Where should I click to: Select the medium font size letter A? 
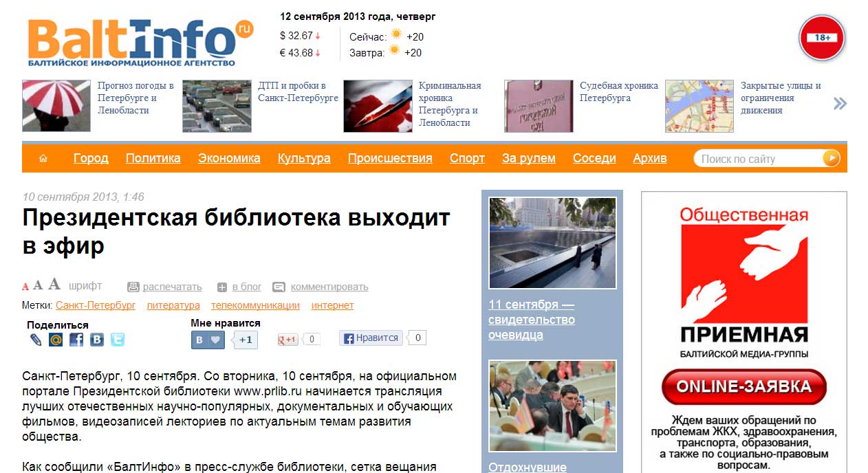point(38,285)
